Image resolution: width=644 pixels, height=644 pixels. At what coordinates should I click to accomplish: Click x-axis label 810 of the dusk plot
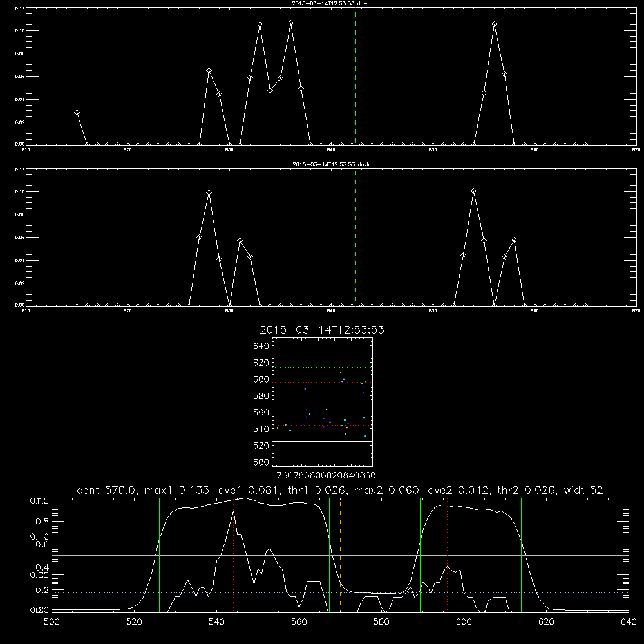pyautogui.click(x=26, y=311)
